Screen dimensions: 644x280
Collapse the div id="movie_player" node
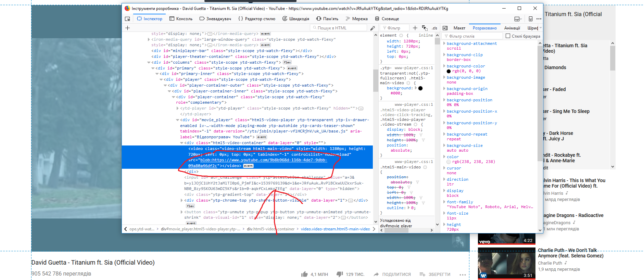click(x=177, y=120)
